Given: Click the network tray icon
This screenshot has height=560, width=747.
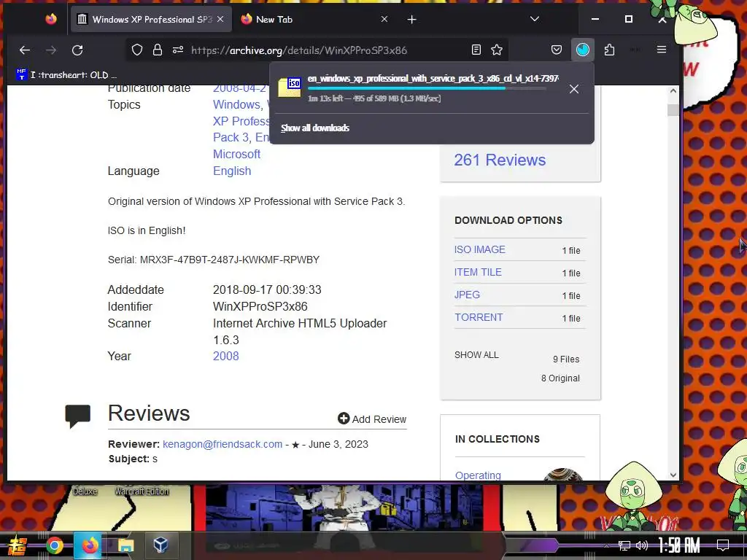Looking at the screenshot, I should click(x=624, y=545).
